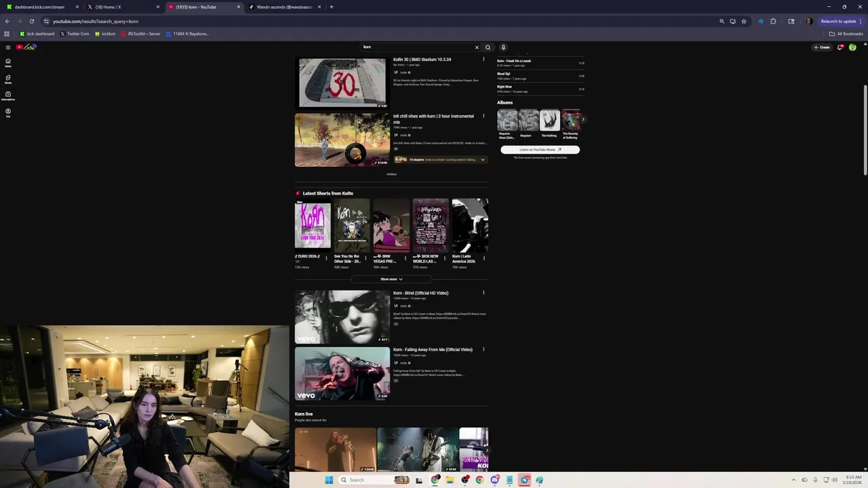Click the Create button
The width and height of the screenshot is (868, 488).
tap(822, 47)
